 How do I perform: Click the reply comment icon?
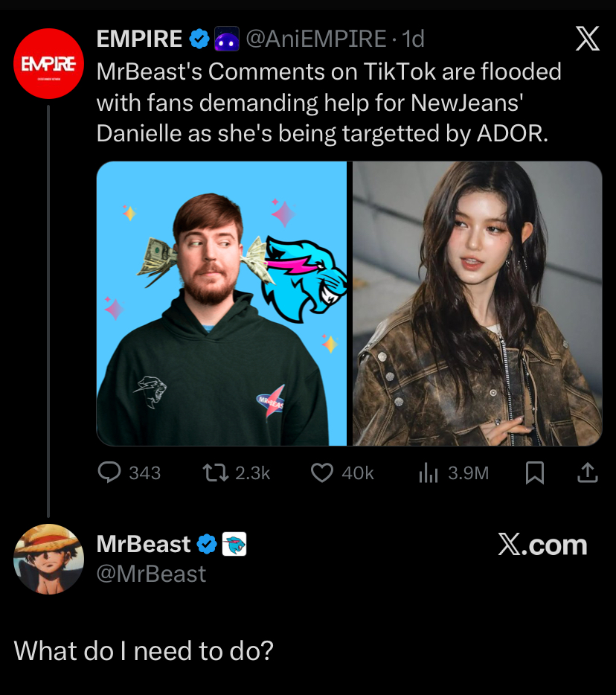coord(110,473)
